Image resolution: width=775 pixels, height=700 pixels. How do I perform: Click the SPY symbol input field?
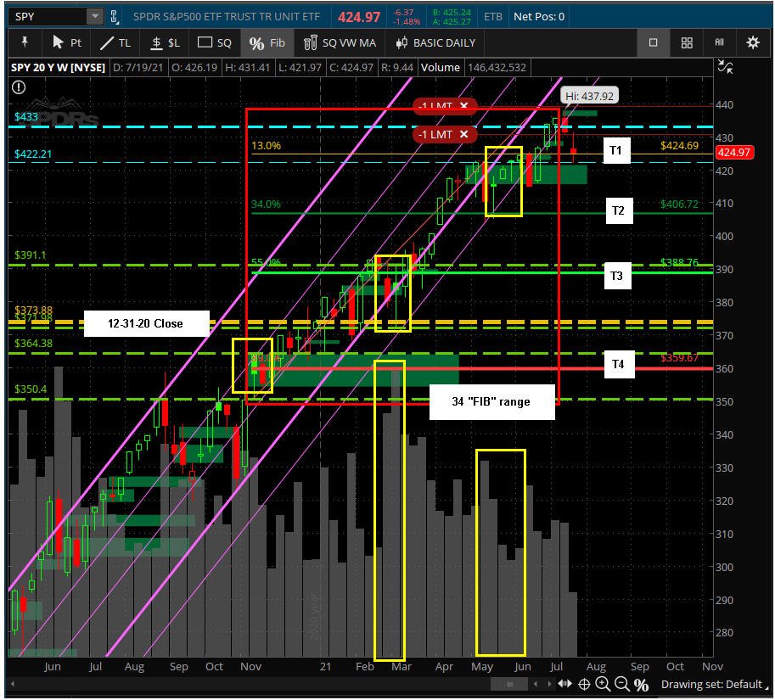coord(48,17)
